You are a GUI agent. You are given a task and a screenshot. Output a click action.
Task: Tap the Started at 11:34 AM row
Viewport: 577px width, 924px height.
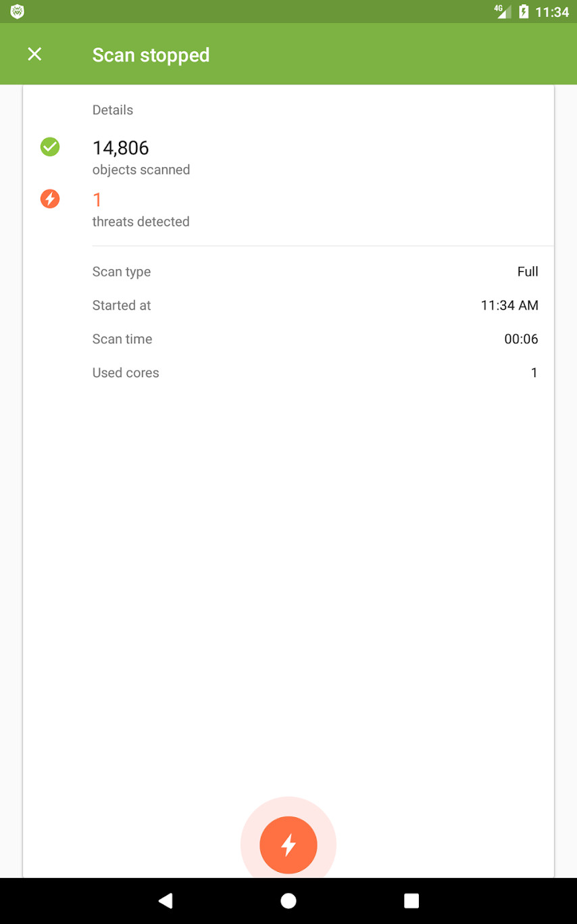click(x=315, y=306)
